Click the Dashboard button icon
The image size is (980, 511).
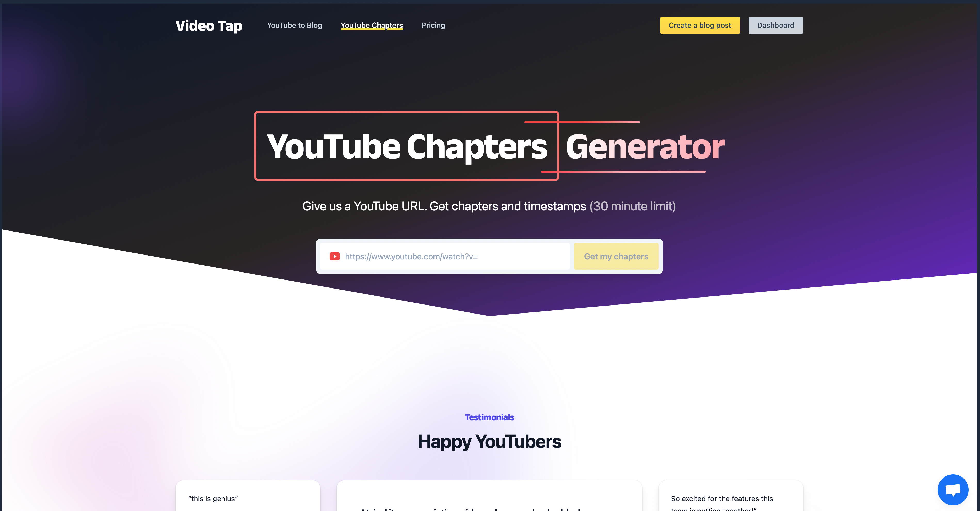[x=776, y=24]
